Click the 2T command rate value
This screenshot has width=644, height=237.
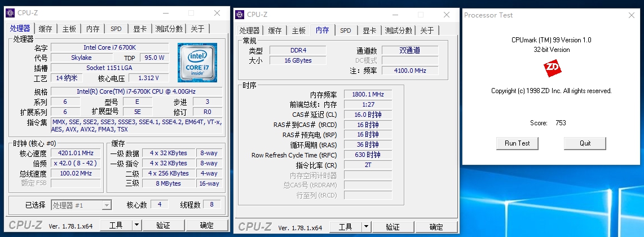coord(368,165)
